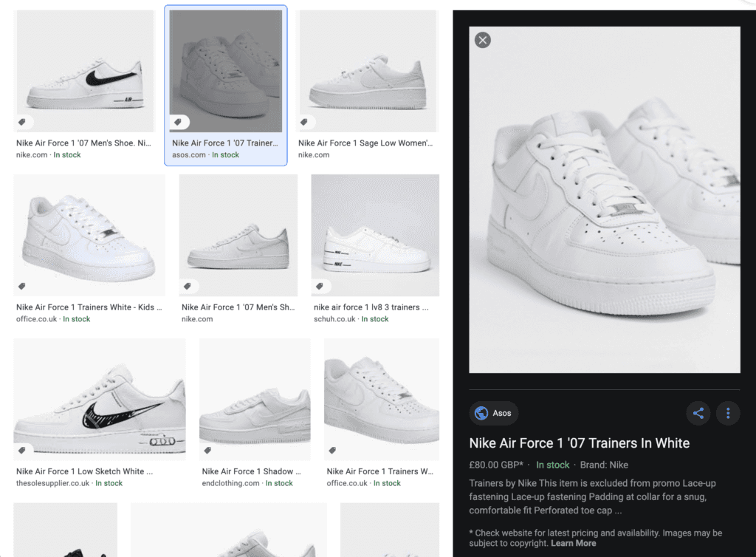Click the thesolesupplier.co.uk source text

click(x=52, y=483)
